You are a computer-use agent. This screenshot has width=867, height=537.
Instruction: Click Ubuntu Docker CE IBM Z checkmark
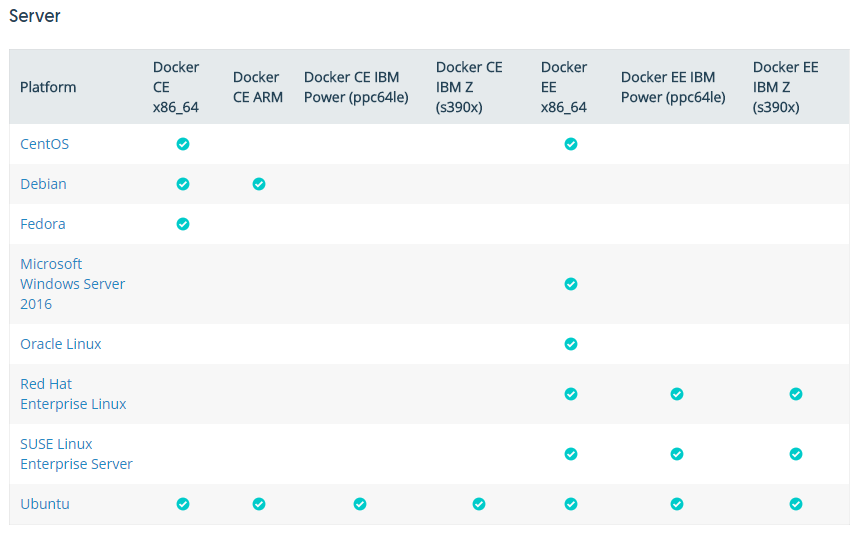click(x=479, y=504)
